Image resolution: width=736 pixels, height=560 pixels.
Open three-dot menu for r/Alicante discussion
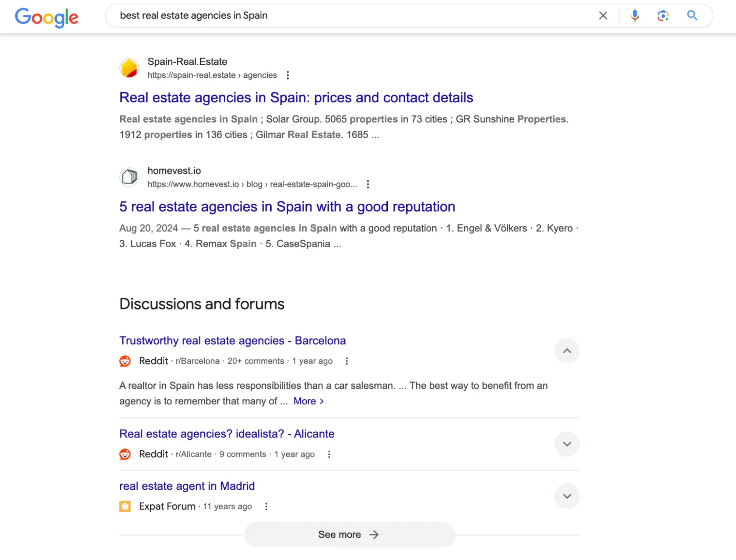(329, 454)
